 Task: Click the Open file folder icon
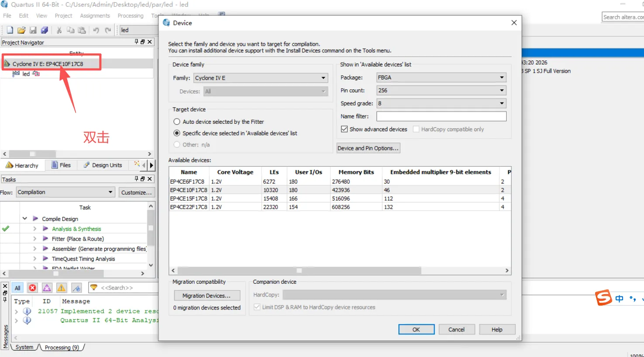[21, 30]
